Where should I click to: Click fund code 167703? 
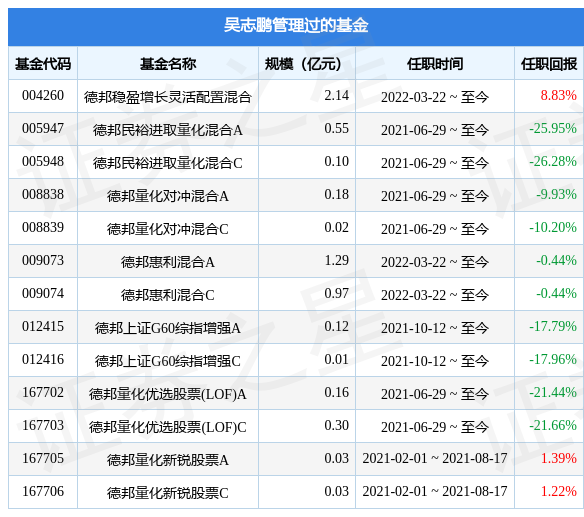click(43, 426)
